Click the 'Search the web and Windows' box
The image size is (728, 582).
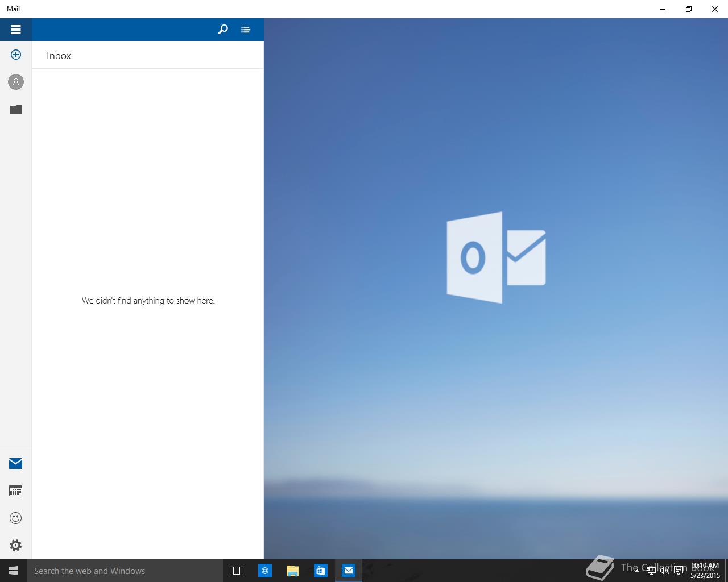tap(125, 571)
